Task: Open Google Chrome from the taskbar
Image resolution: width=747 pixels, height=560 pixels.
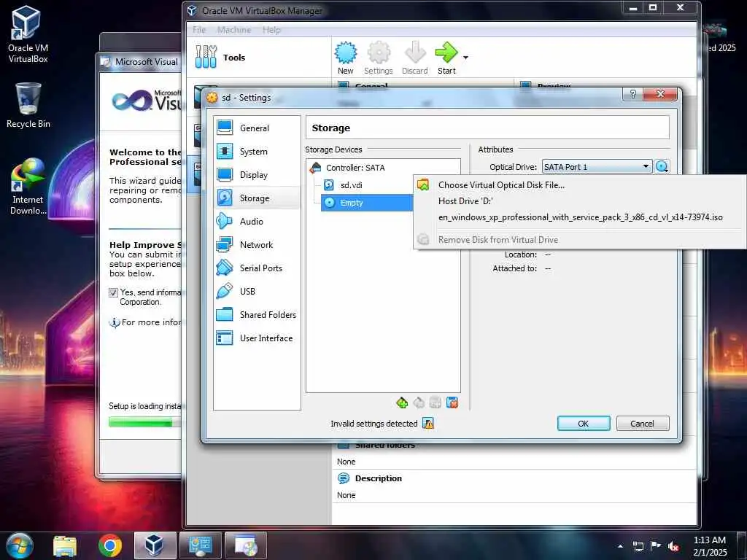Action: [x=109, y=545]
